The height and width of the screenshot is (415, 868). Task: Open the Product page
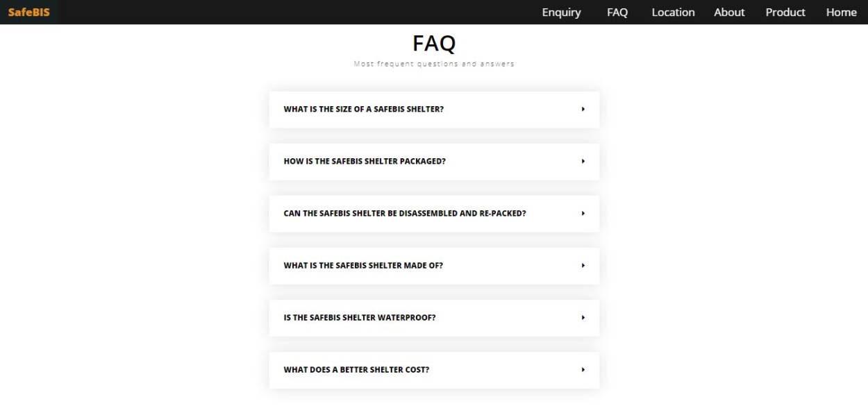coord(785,12)
